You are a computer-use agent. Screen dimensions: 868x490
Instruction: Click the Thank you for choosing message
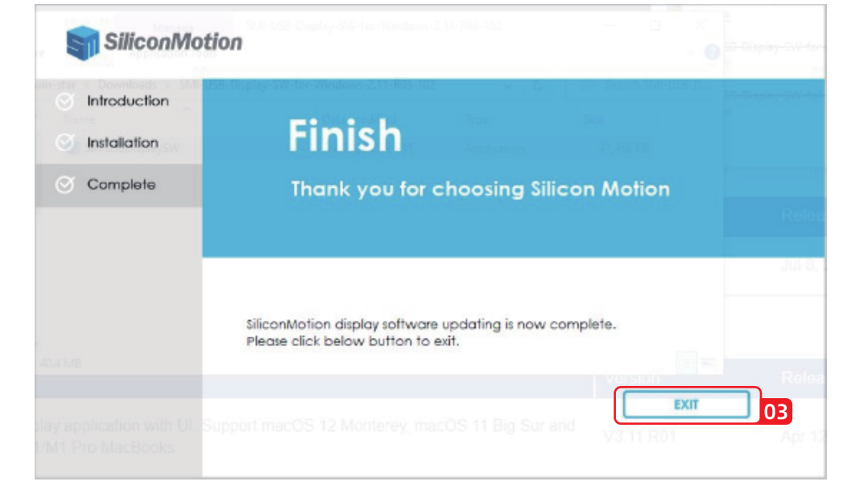(x=480, y=189)
